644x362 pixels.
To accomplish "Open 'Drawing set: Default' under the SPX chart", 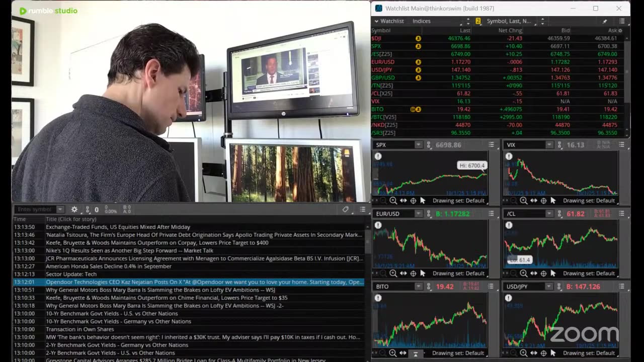I will point(458,201).
